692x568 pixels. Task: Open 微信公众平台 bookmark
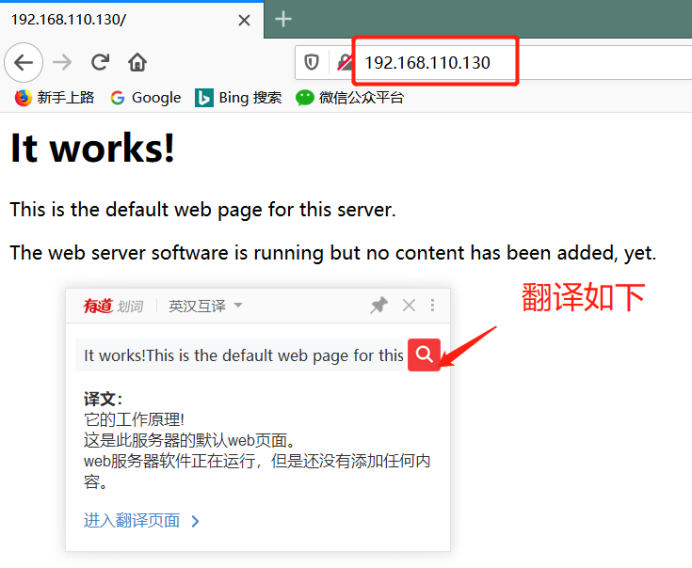click(x=350, y=98)
